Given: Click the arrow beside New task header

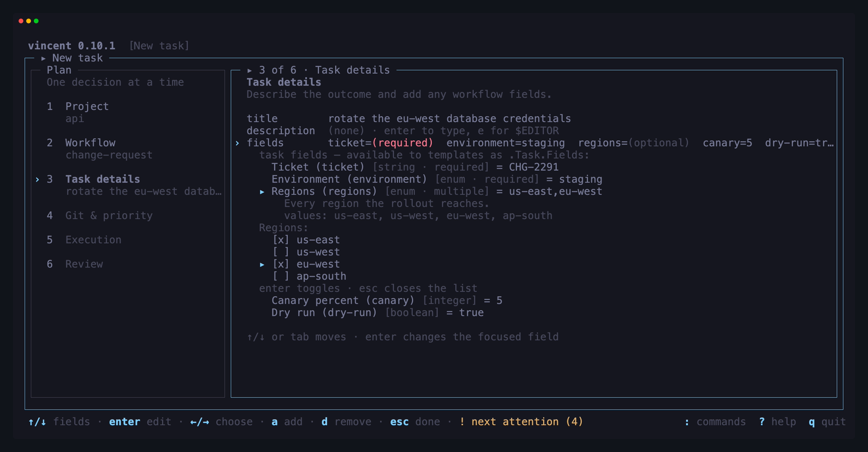Looking at the screenshot, I should [43, 58].
